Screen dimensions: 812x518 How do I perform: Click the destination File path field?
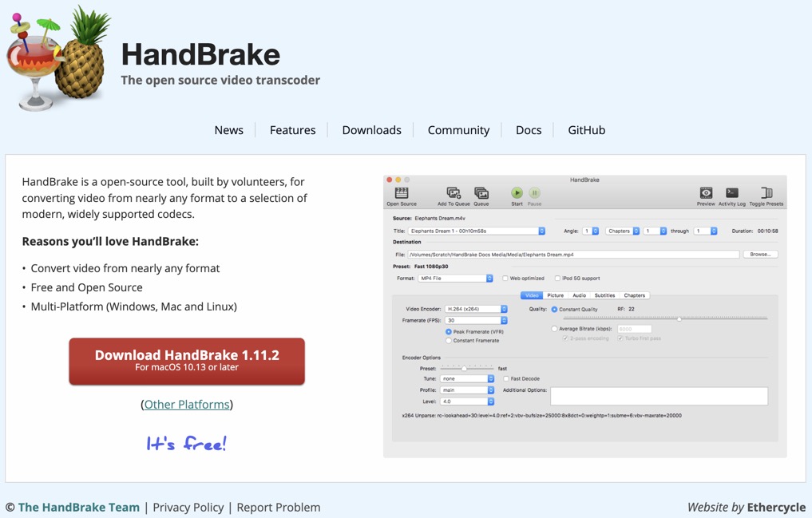[x=573, y=254]
